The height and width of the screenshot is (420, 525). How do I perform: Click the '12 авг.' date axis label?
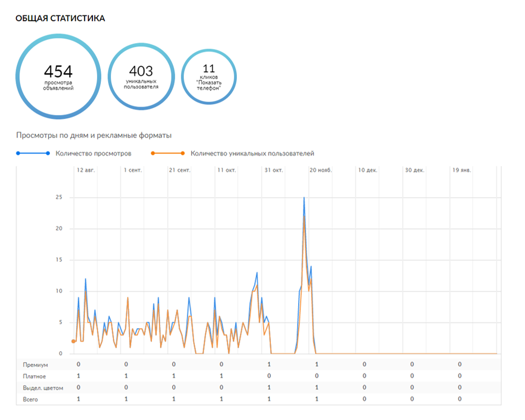pos(86,170)
